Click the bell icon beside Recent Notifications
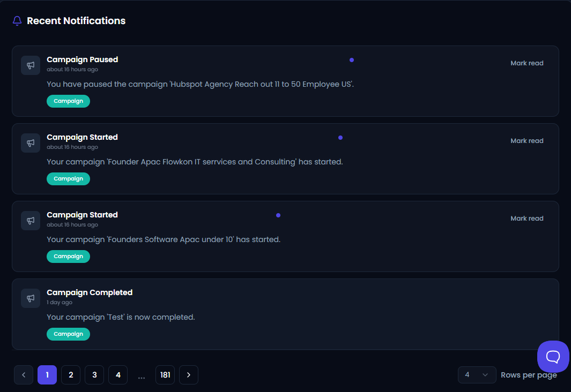 pos(17,21)
